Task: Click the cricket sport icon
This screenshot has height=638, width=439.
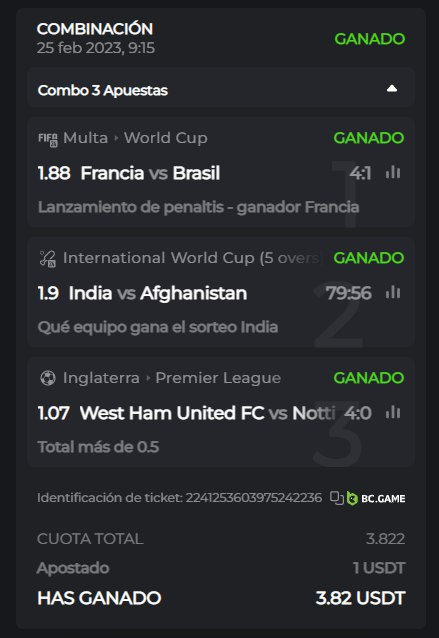Action: [x=48, y=259]
